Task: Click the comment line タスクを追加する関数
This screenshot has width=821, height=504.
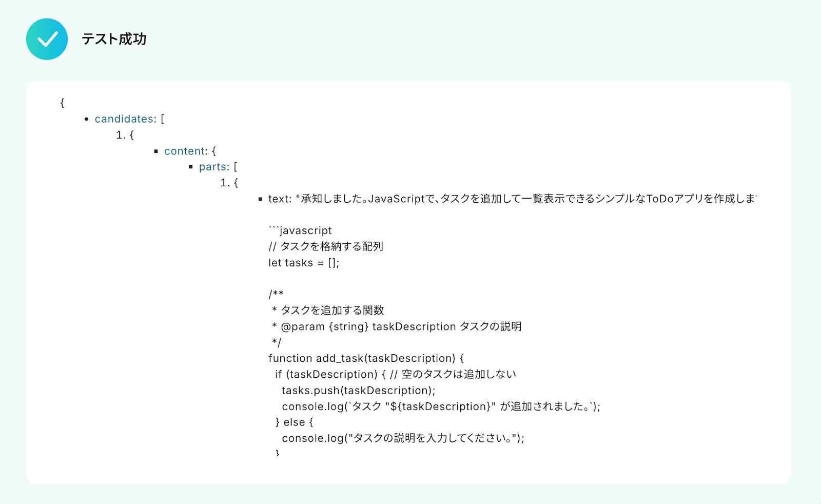Action: click(328, 310)
